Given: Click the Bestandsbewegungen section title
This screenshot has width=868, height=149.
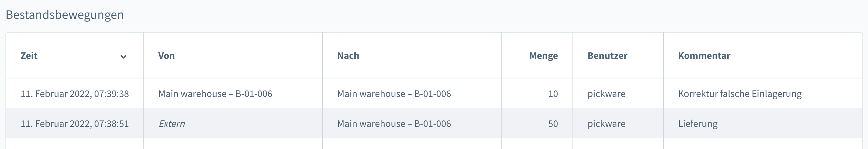Looking at the screenshot, I should (x=65, y=15).
